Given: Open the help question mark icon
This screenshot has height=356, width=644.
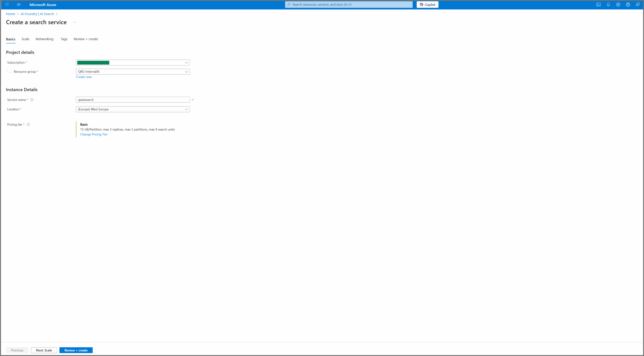Looking at the screenshot, I should [x=628, y=5].
